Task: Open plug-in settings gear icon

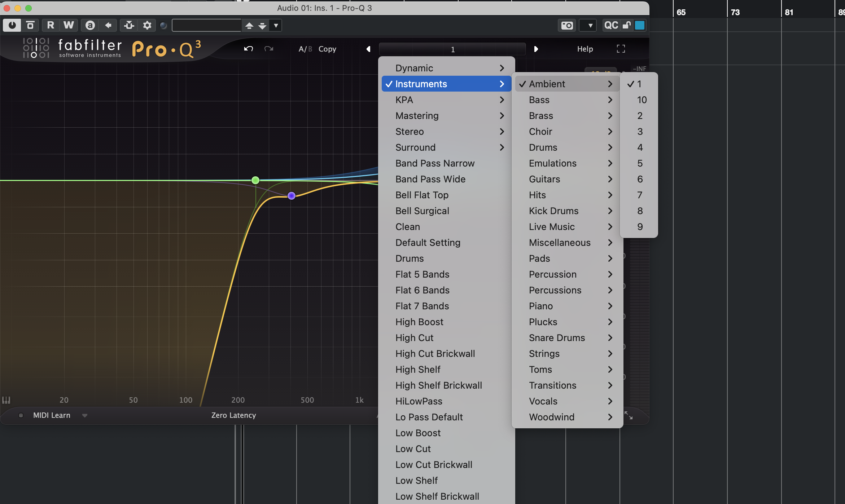Action: click(x=147, y=25)
